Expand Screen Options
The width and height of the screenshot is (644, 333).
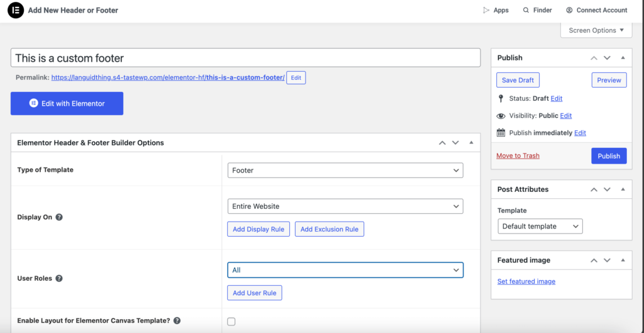[596, 30]
